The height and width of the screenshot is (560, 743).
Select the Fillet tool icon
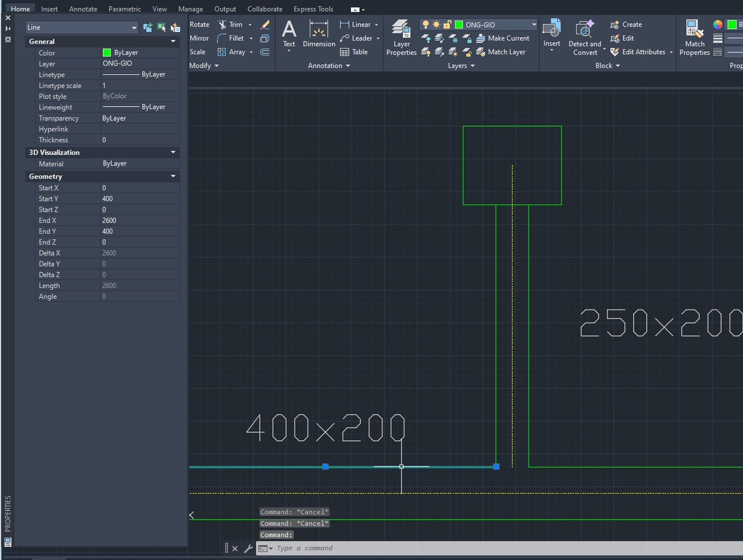pyautogui.click(x=222, y=38)
